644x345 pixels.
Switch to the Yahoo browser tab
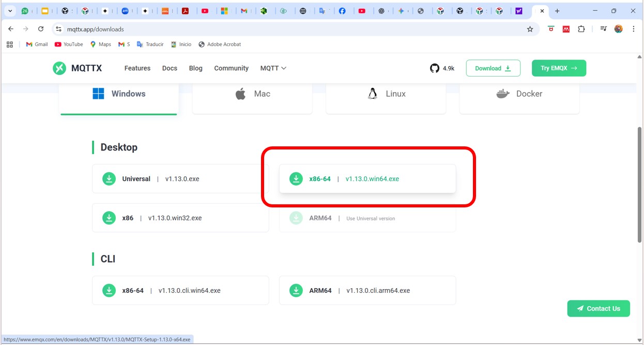[x=519, y=11]
